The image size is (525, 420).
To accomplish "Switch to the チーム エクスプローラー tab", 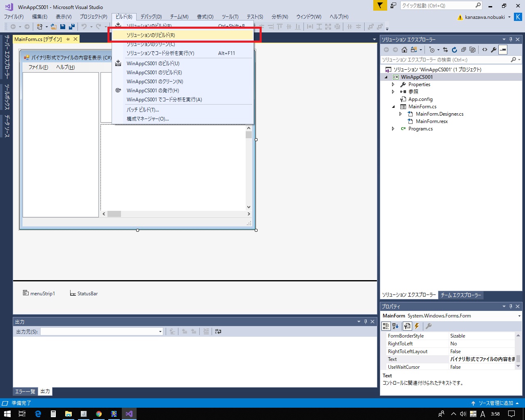I will [461, 295].
